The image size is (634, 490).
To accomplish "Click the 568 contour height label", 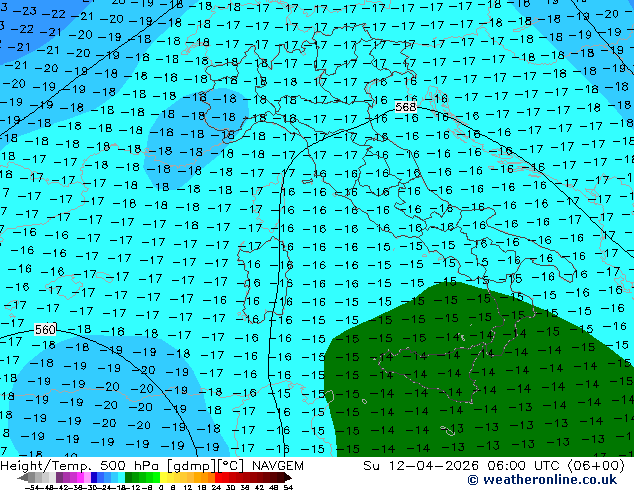I will (406, 107).
